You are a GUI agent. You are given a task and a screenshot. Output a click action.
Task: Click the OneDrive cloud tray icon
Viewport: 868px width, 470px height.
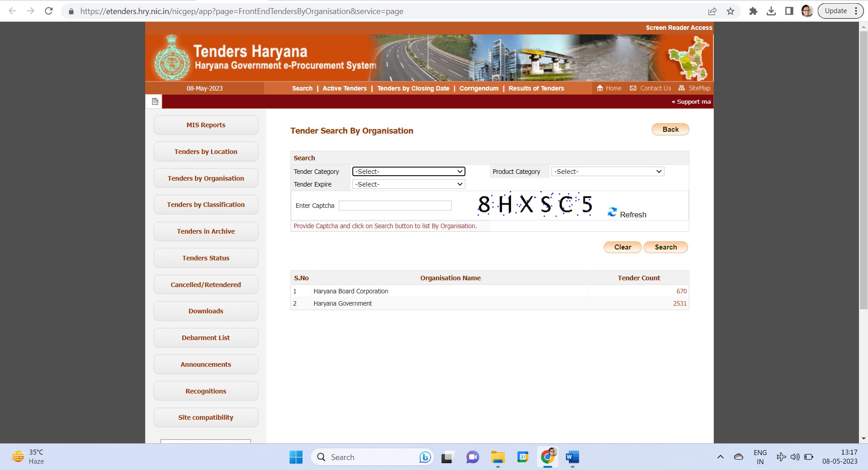point(738,457)
